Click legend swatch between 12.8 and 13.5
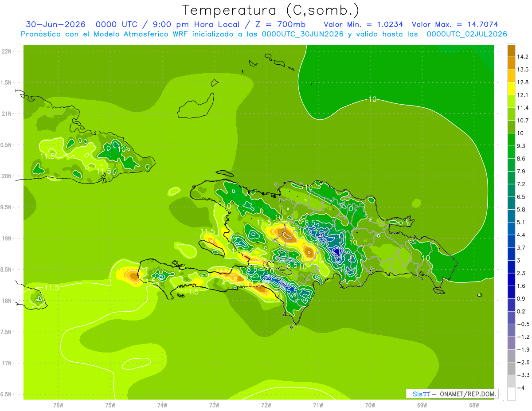Screen dimensions: 532x411 [511, 76]
